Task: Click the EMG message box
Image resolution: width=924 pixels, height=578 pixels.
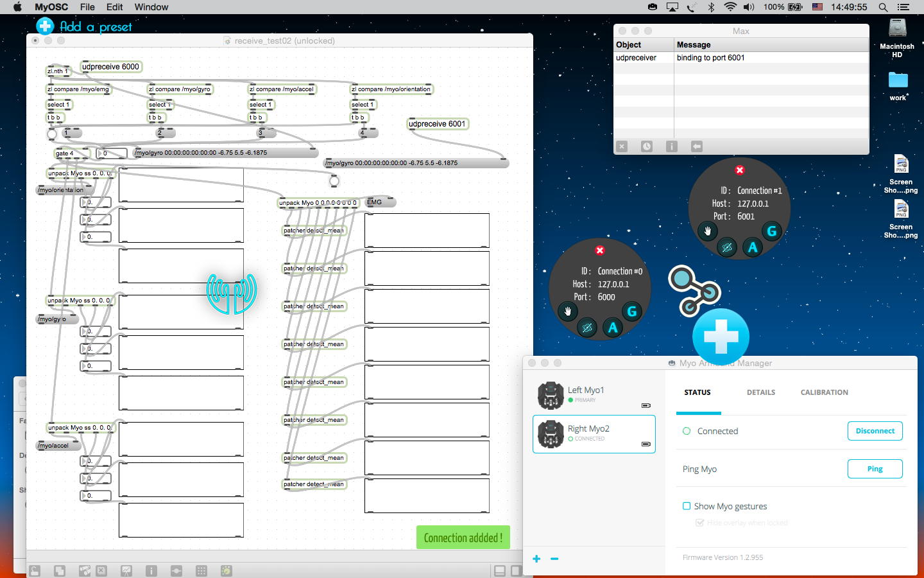Action: tap(380, 202)
